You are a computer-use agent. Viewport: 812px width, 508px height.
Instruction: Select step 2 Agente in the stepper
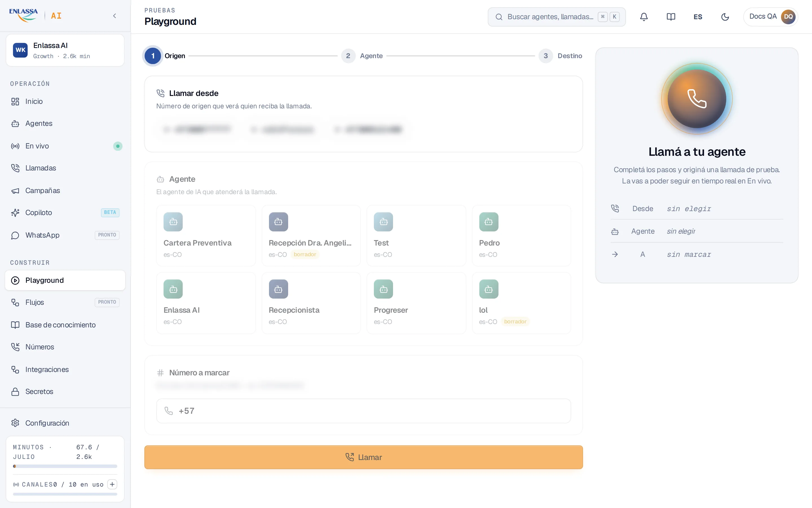[362, 56]
